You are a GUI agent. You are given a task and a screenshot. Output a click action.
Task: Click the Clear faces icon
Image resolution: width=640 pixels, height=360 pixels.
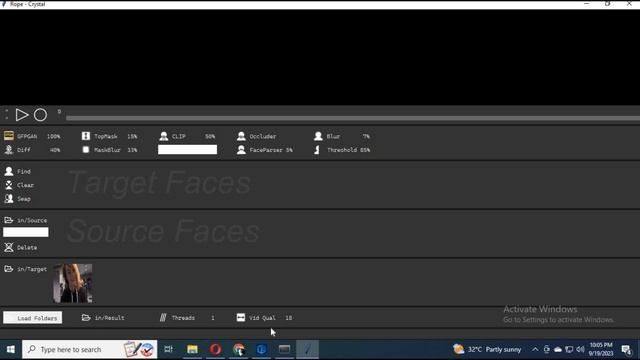coord(9,185)
